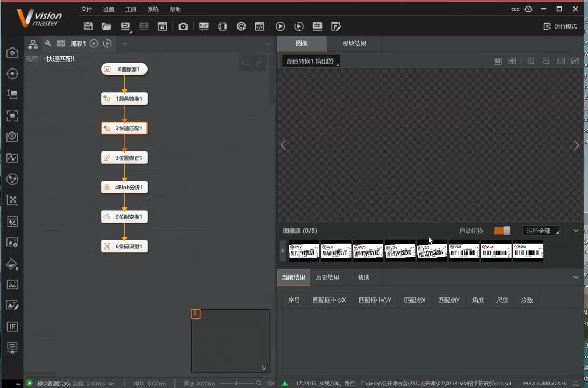Viewport: 588px width, 388px height.
Task: Click the redo toolbar icon
Action: (144, 26)
